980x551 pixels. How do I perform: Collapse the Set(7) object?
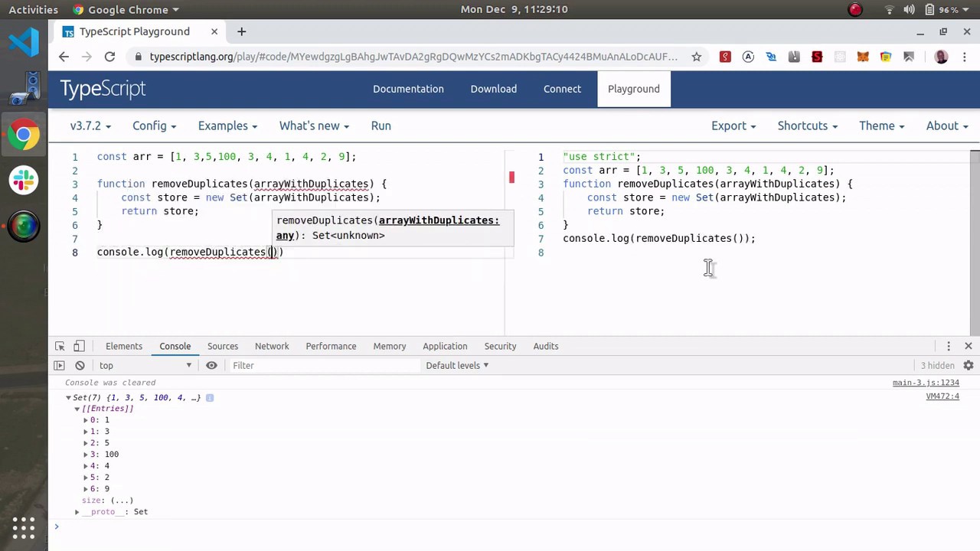(68, 398)
